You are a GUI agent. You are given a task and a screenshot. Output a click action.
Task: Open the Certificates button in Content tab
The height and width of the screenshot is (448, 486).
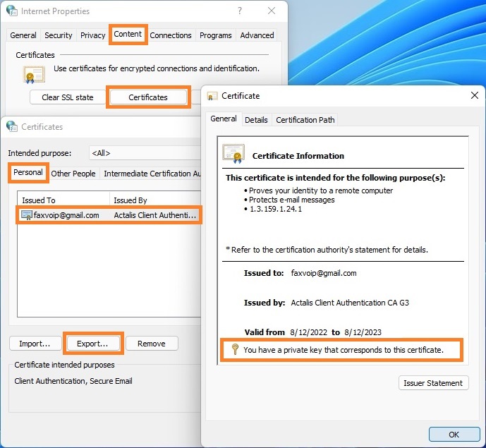point(148,97)
